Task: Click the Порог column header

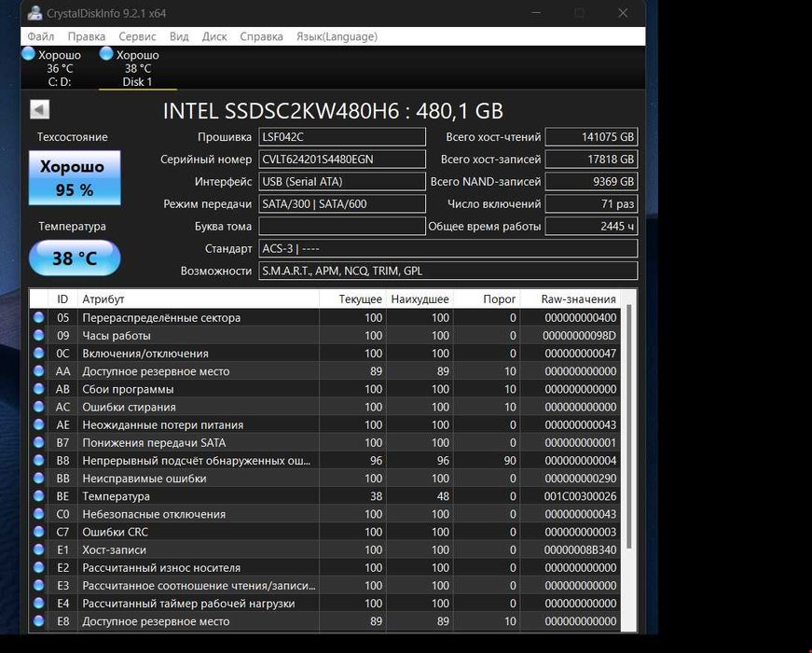Action: (487, 299)
